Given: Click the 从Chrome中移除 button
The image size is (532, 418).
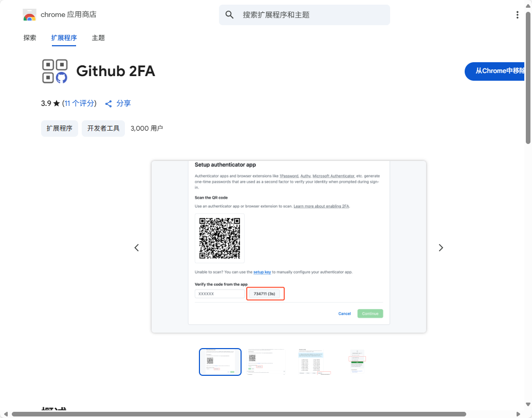Looking at the screenshot, I should [496, 71].
